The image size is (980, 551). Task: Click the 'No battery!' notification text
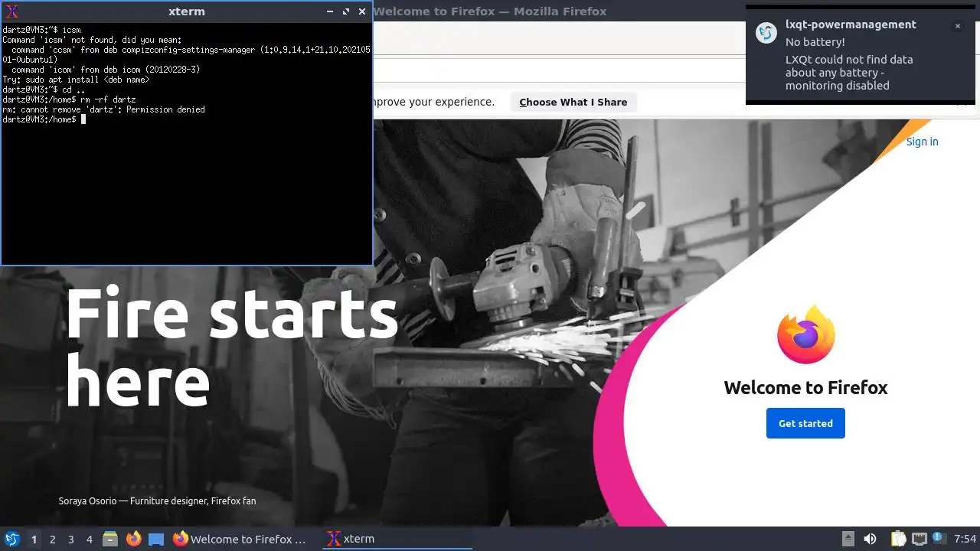point(815,42)
